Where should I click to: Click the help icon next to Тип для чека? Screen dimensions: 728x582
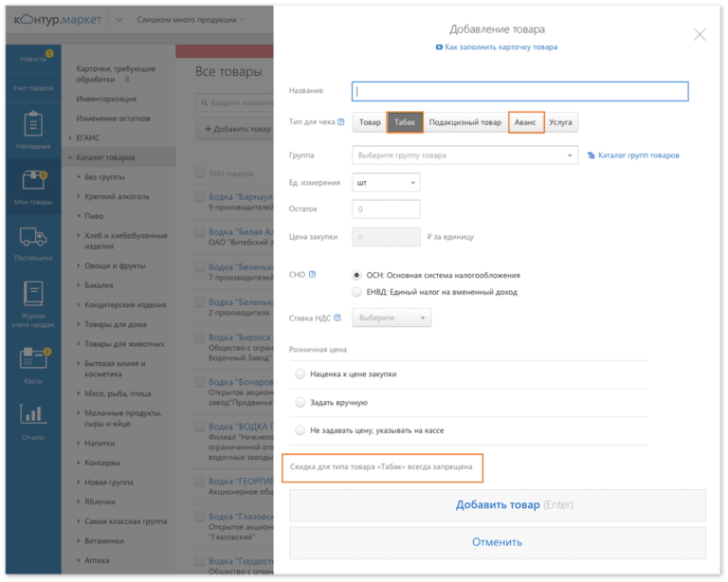pos(341,121)
